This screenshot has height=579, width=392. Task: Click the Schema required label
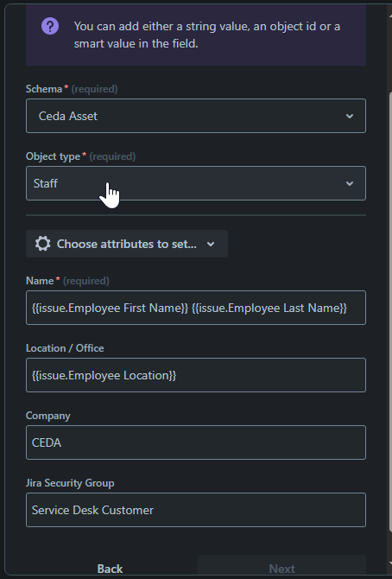tap(72, 89)
